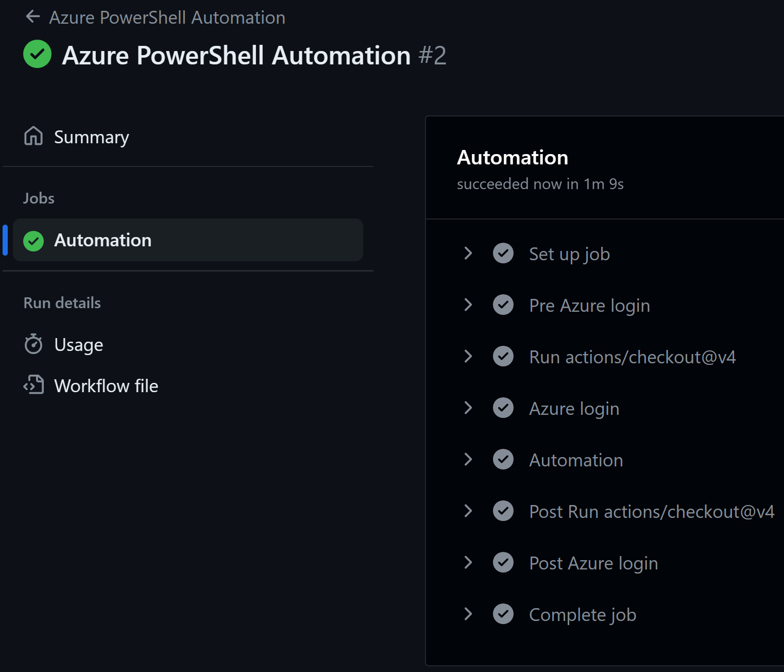The height and width of the screenshot is (672, 784).
Task: Click the Summary home icon
Action: [33, 136]
